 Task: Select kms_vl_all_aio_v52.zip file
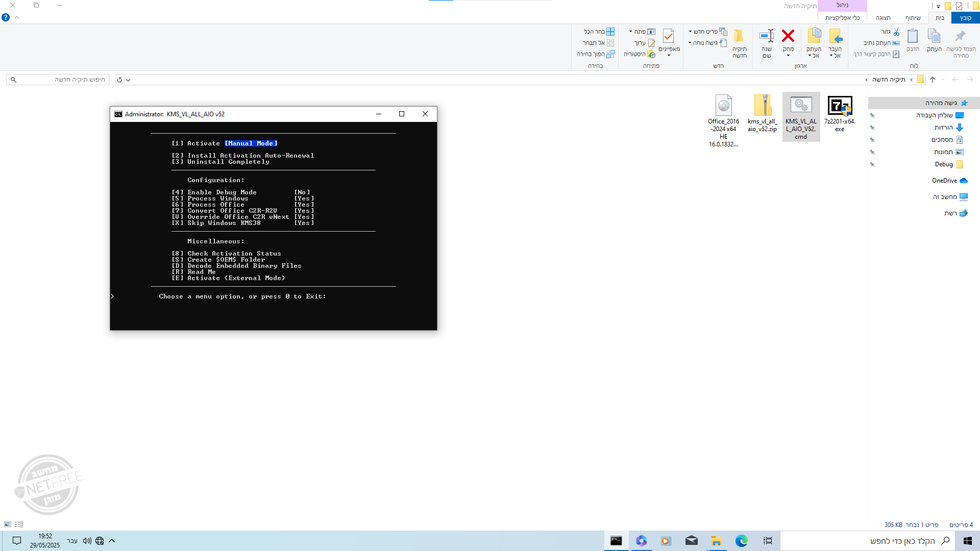(762, 113)
